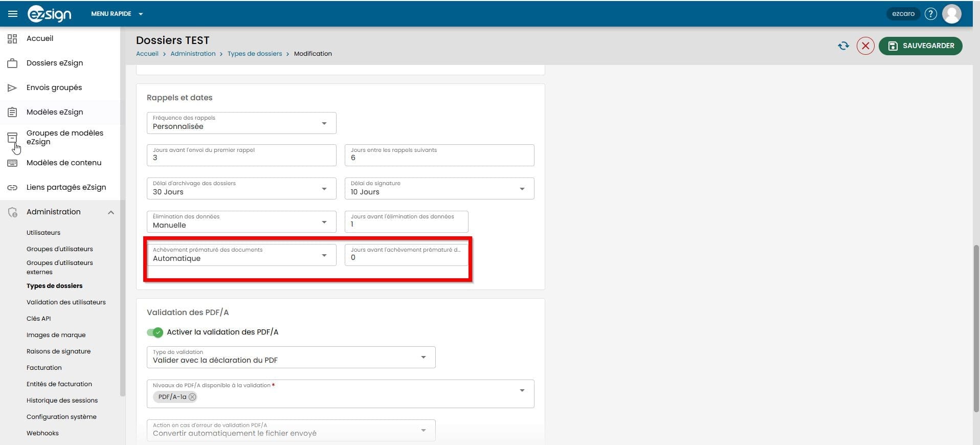The image size is (980, 445).
Task: Open the help question mark icon
Action: coord(930,14)
